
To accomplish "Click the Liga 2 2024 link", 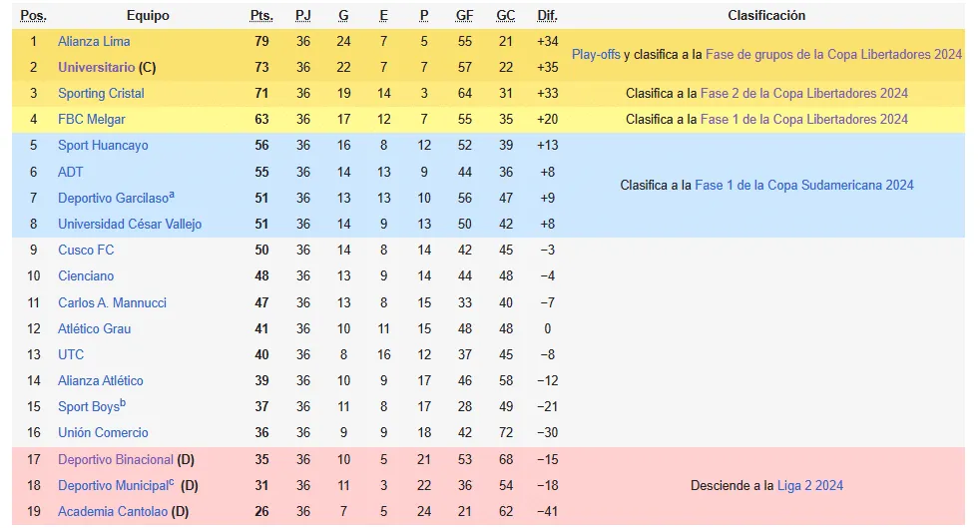I will (810, 485).
